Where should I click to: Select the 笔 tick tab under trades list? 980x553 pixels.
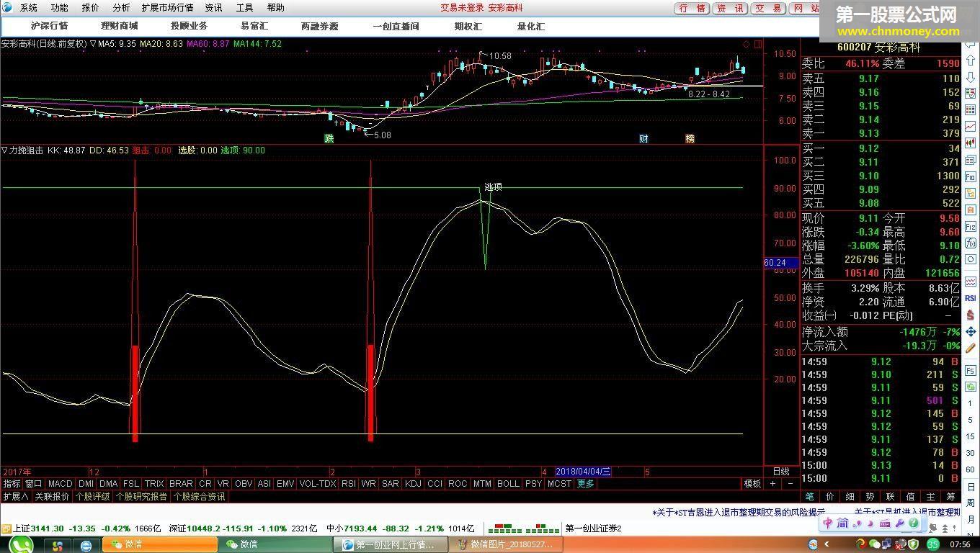point(810,497)
